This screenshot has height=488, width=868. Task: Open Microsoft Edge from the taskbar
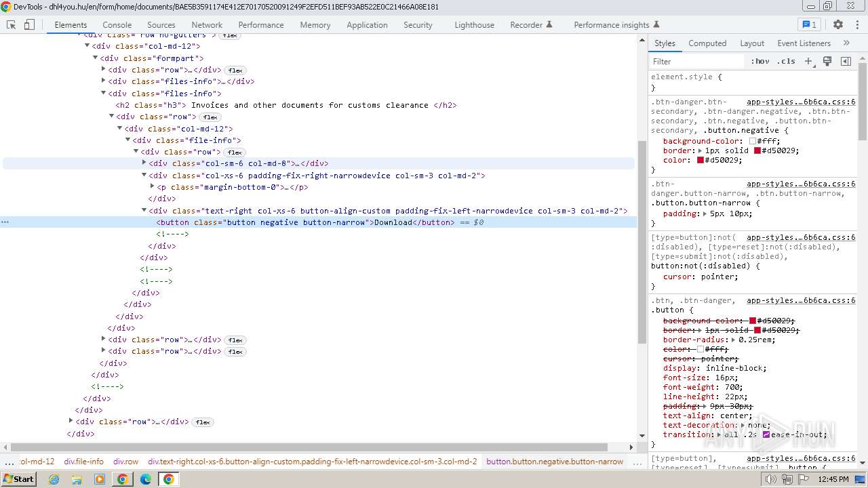[x=145, y=479]
